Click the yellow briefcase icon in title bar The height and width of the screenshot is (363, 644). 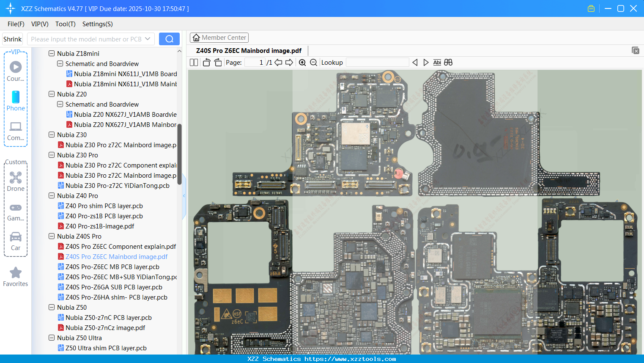(x=591, y=8)
